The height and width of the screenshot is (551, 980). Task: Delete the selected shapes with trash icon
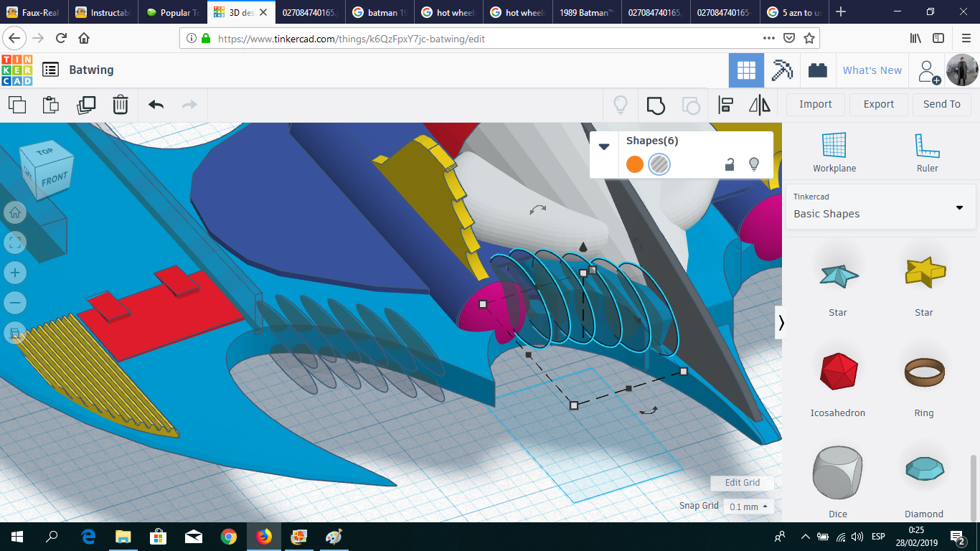(121, 105)
